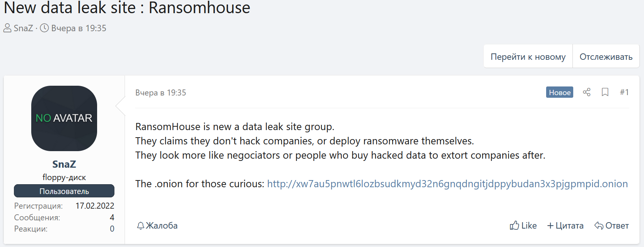Click the thumbs-up Like icon

point(514,225)
